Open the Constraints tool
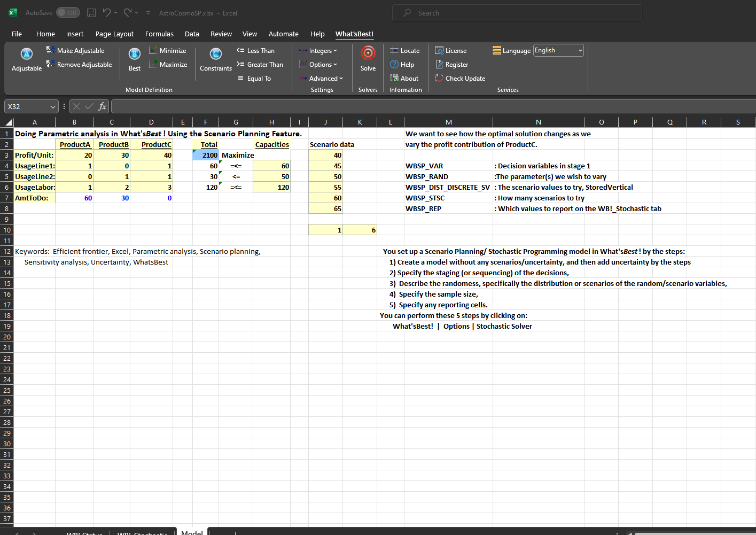 (x=216, y=59)
